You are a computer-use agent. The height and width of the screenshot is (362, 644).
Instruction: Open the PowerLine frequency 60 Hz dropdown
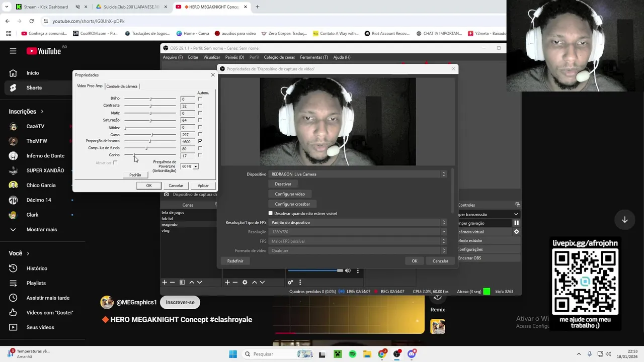click(189, 166)
